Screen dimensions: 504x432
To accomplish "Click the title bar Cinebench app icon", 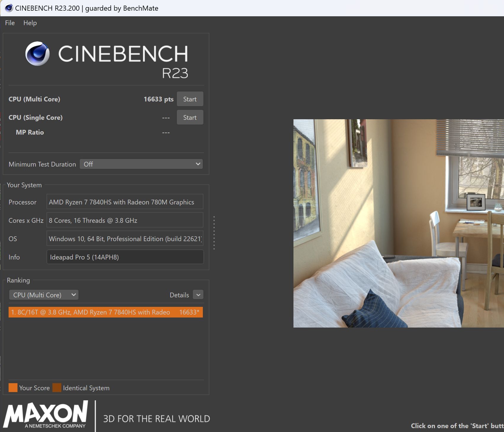I will coord(9,8).
